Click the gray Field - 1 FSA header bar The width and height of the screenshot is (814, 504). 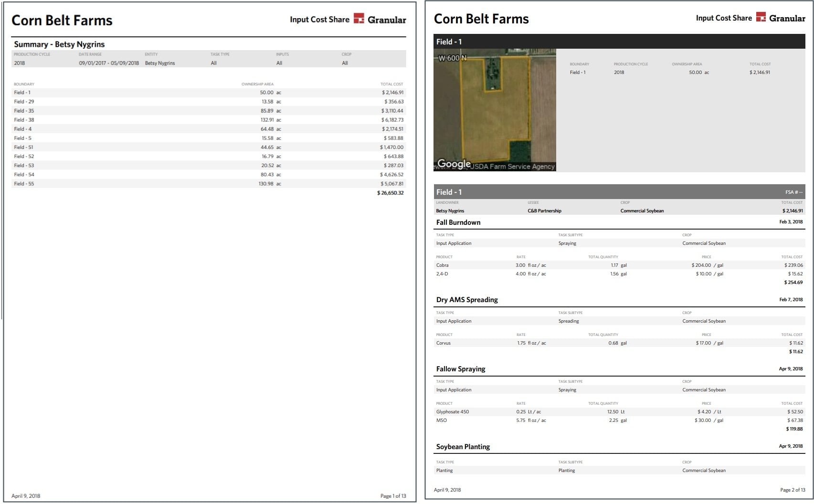pyautogui.click(x=619, y=192)
